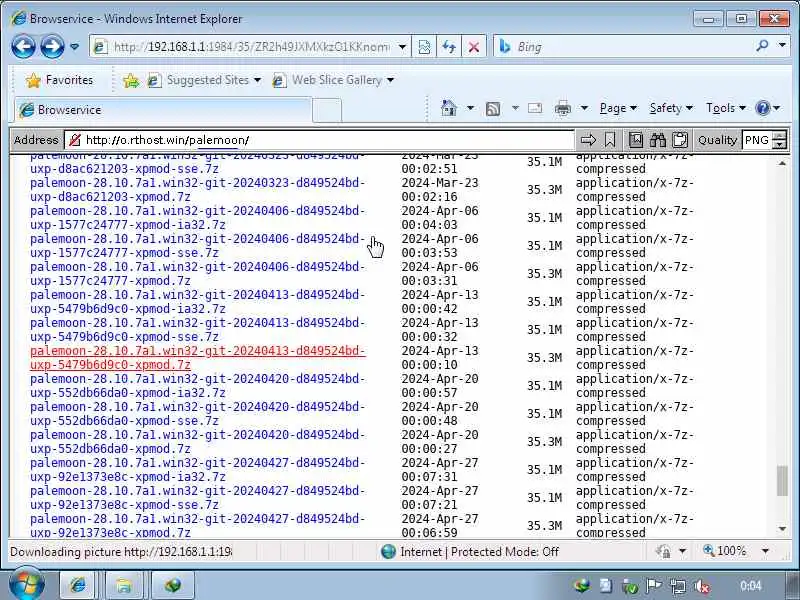
Task: Click date text 2024-Apr-20 00:00:27
Action: click(x=440, y=442)
